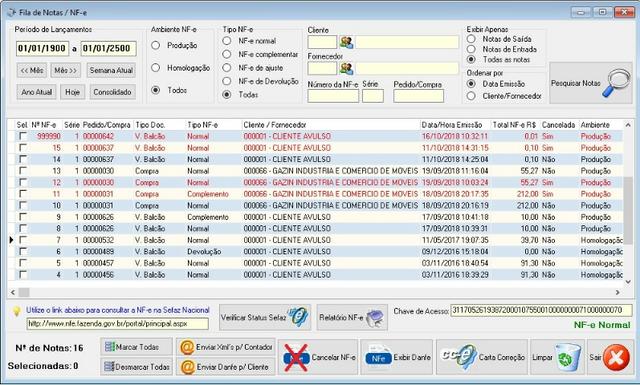The image size is (640, 385).
Task: Click Verificar Status Sefaz
Action: [x=265, y=317]
